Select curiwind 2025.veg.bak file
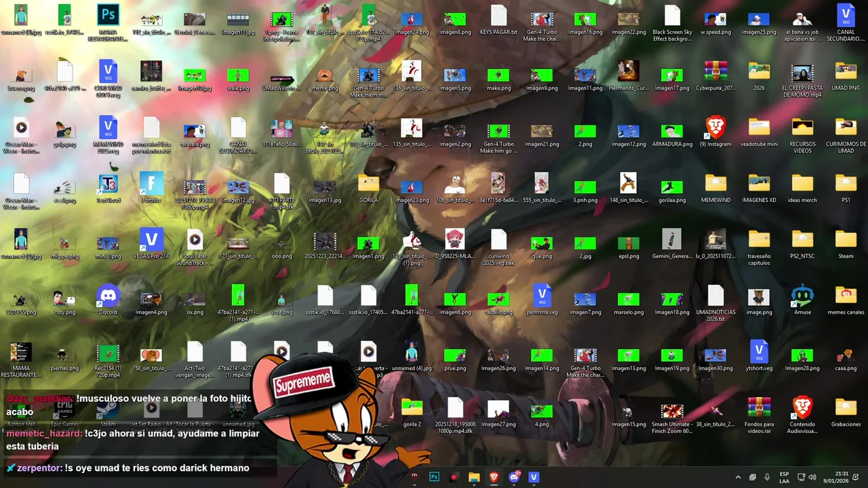Viewport: 868px width, 488px height. point(498,247)
